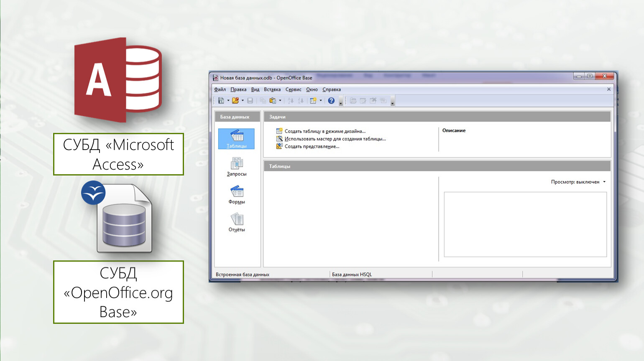644x361 pixels.
Task: Click the Rename table icon in second toolbar
Action: click(x=383, y=101)
